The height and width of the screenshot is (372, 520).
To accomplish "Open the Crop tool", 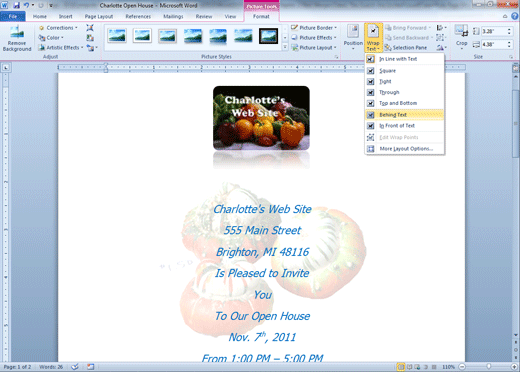I will [x=461, y=37].
